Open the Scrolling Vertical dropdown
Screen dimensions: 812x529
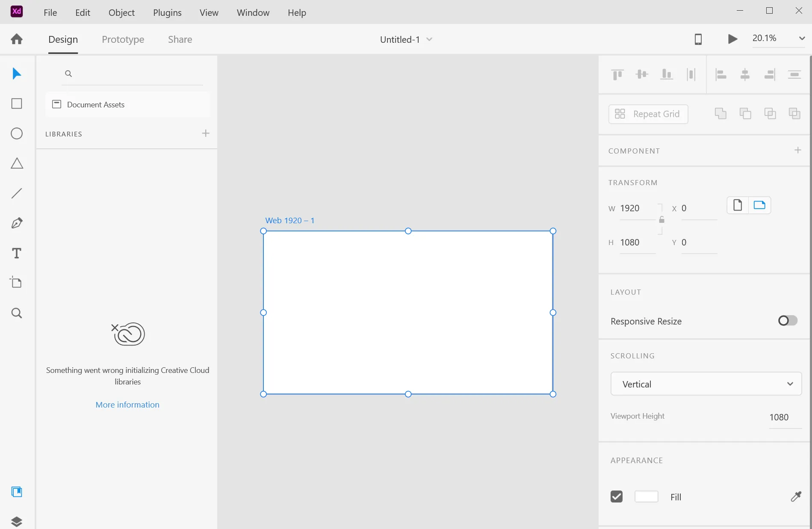[706, 384]
